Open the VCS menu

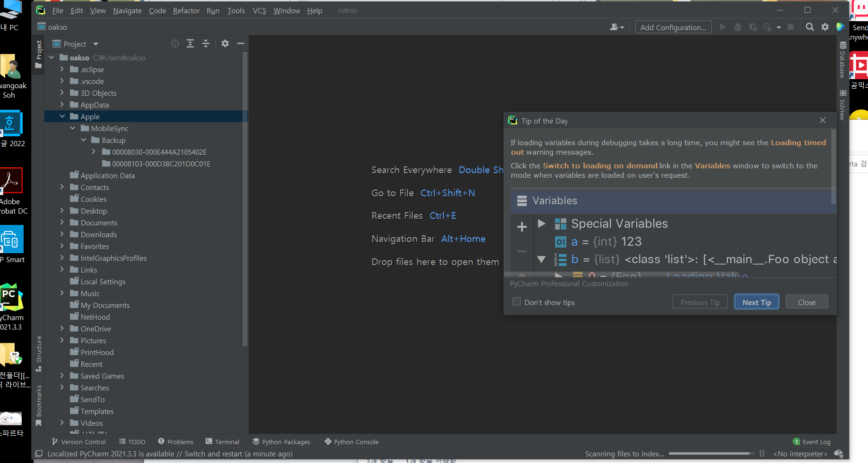(259, 10)
